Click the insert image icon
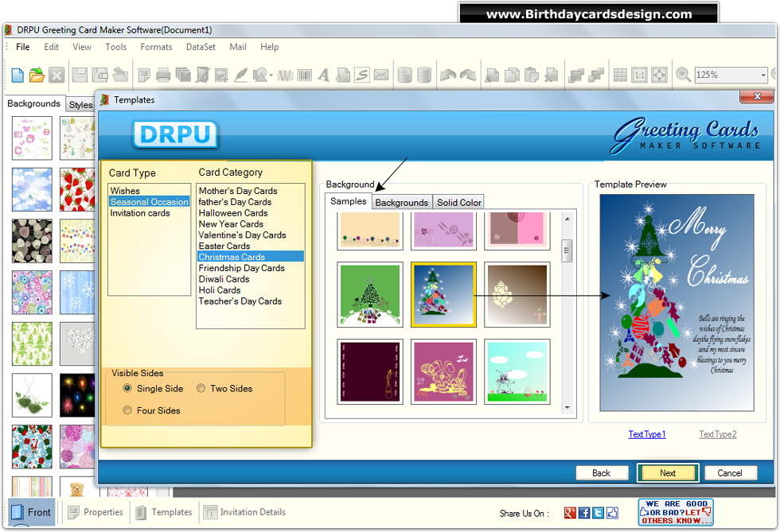 coord(221,75)
